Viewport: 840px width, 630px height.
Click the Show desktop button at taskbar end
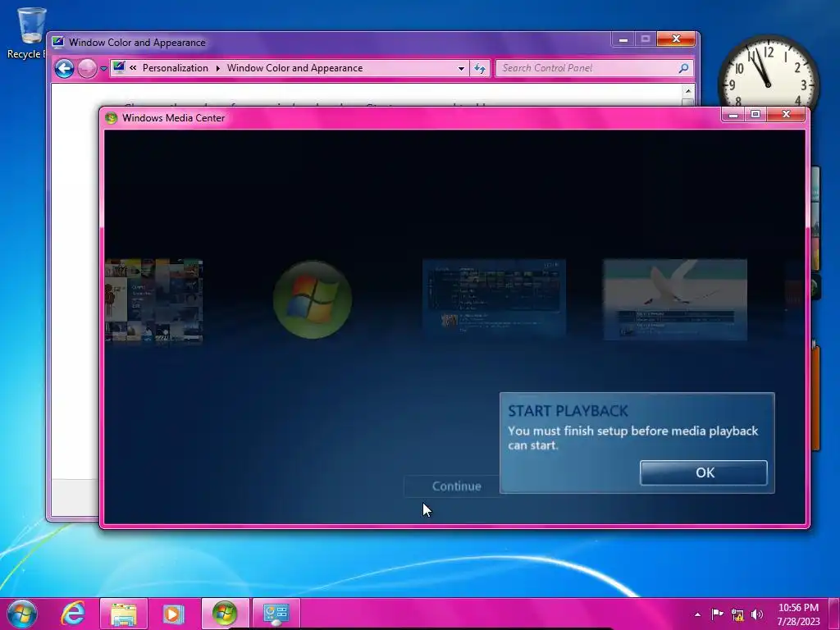(x=834, y=614)
